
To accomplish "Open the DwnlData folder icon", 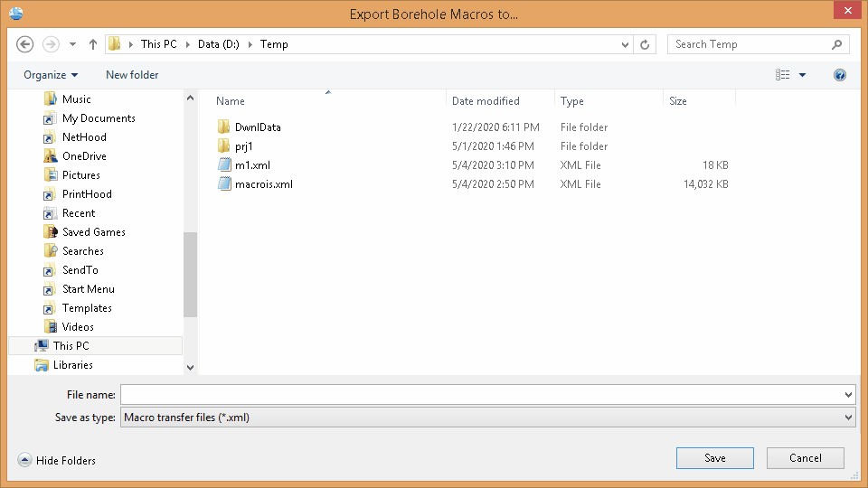I will tap(225, 127).
